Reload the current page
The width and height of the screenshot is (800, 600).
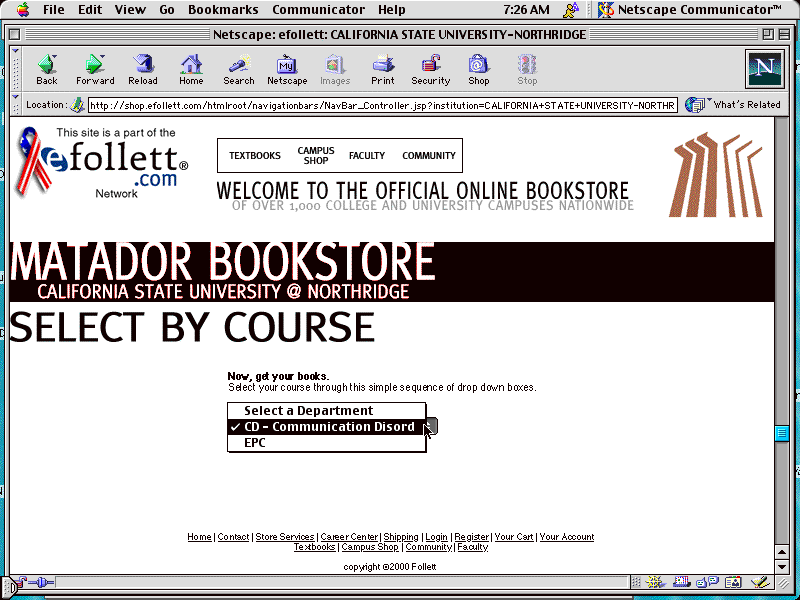(x=143, y=69)
